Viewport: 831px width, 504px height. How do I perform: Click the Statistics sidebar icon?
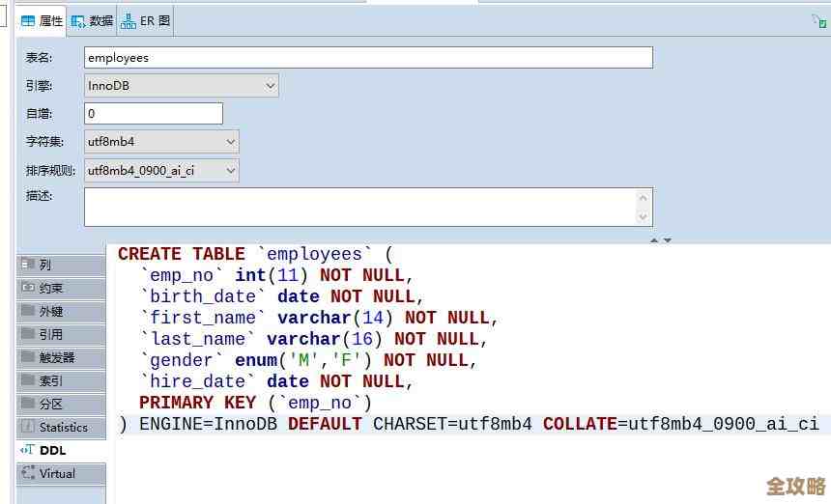(28, 427)
